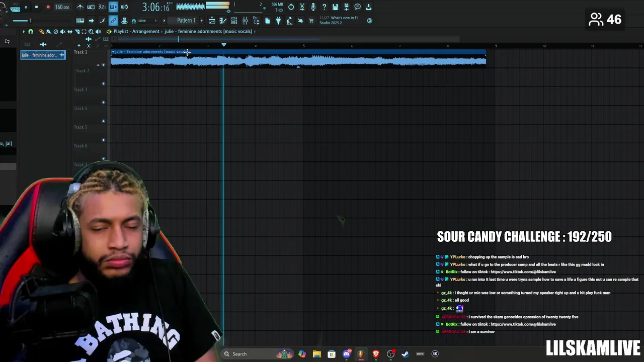Select the pencil draw tool

tap(42, 31)
